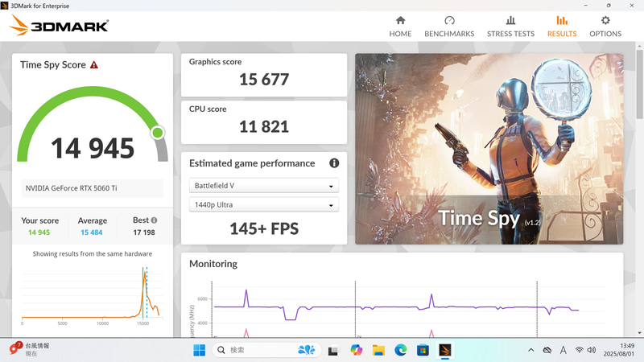Click the 3DMark taskbar icon
This screenshot has height=362, width=644.
coord(445,350)
